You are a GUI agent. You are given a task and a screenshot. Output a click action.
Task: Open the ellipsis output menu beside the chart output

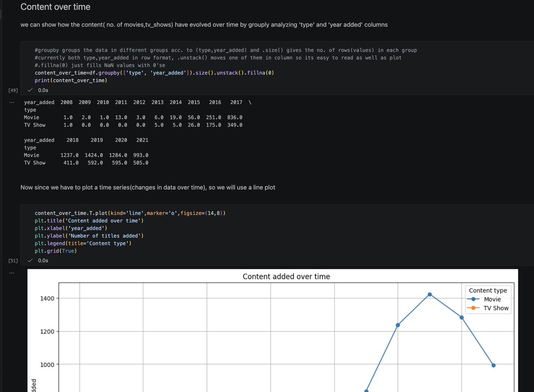pyautogui.click(x=12, y=273)
